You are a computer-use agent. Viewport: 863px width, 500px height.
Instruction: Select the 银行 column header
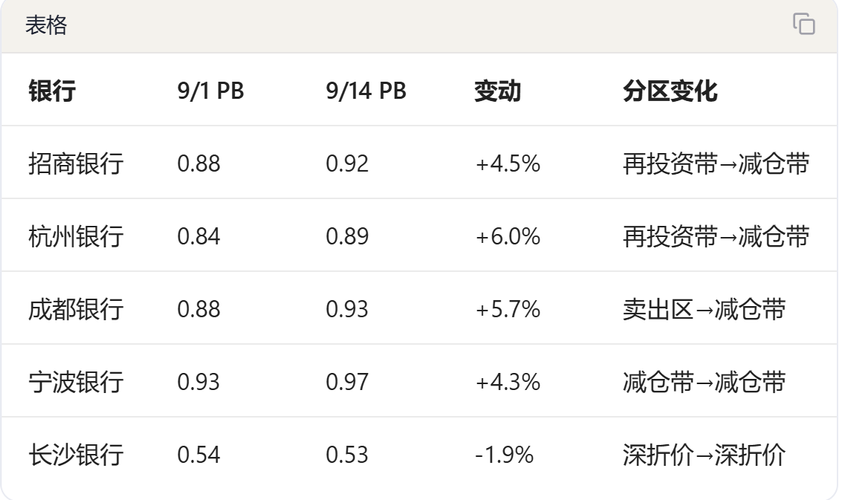click(x=52, y=91)
